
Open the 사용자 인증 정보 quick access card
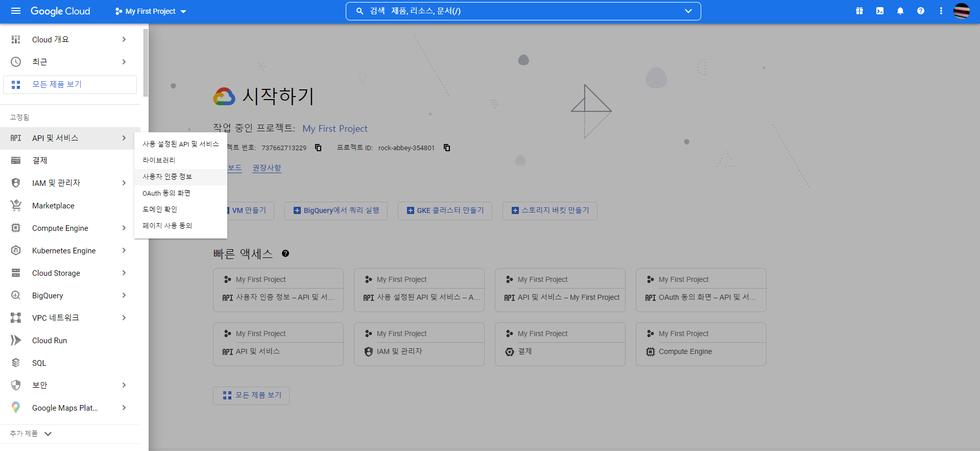click(x=278, y=290)
